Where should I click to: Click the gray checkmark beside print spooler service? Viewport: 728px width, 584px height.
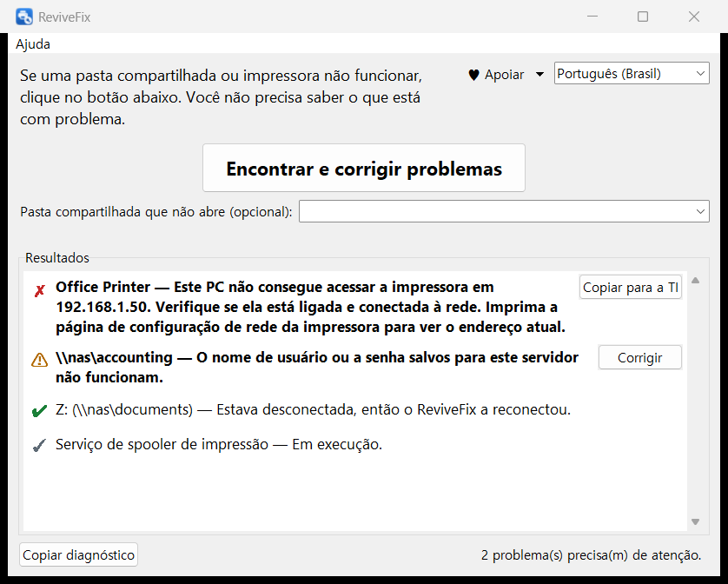tap(39, 446)
